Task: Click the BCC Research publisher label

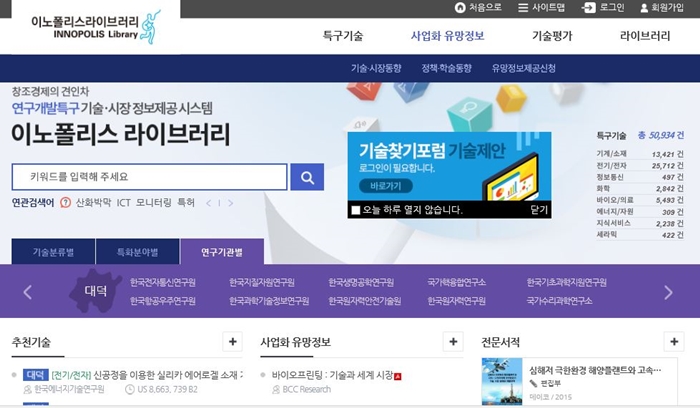Action: tap(307, 389)
